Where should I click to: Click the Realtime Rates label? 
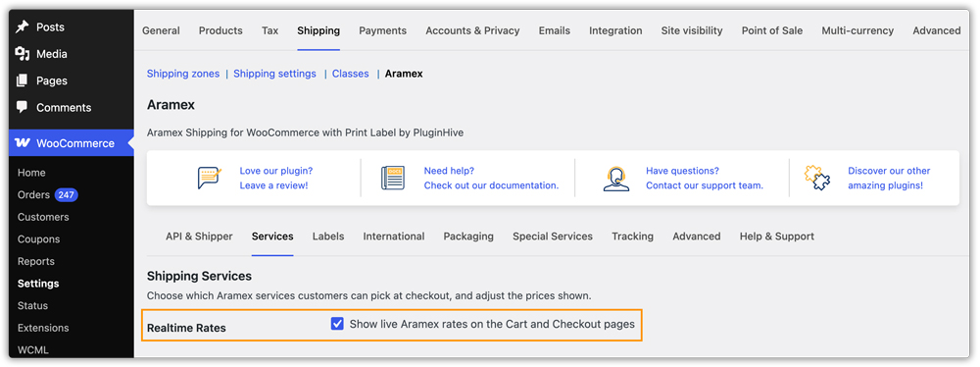(186, 328)
